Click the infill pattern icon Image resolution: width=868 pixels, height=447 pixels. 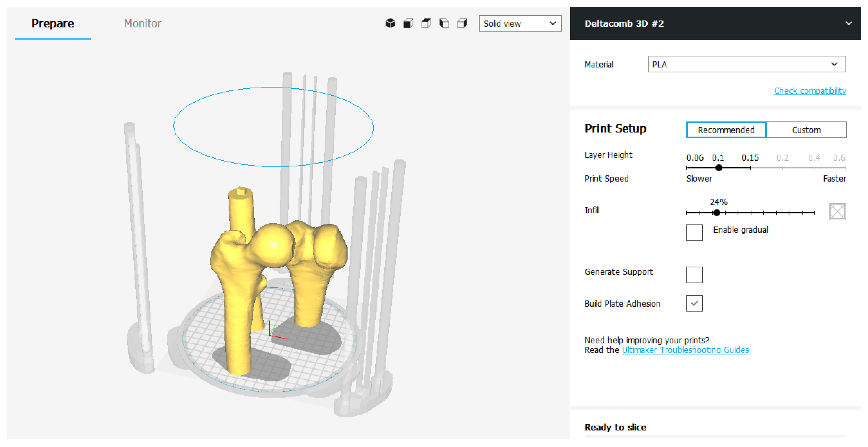click(837, 211)
